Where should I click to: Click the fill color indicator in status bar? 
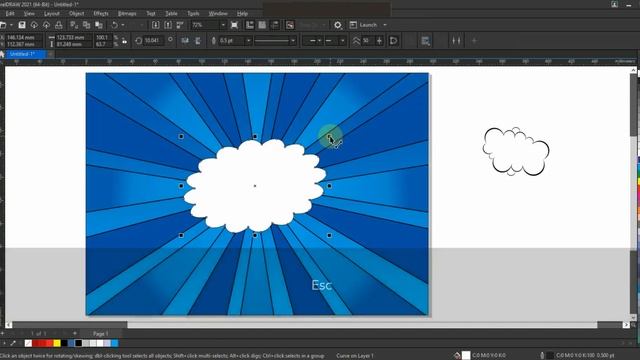[x=466, y=356]
